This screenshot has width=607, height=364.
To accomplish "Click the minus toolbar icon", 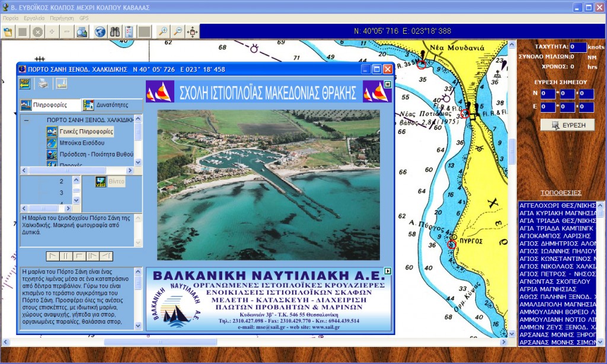I will tap(66, 32).
